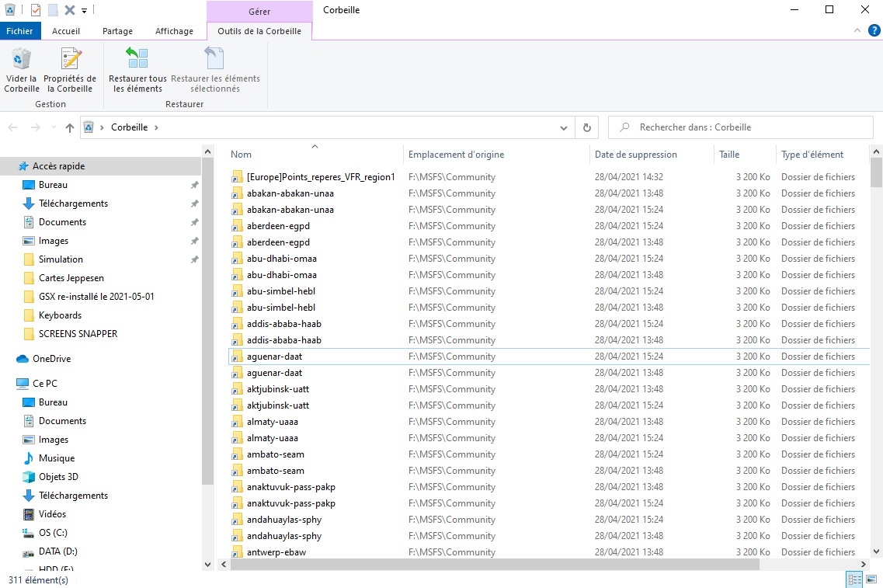This screenshot has width=883, height=588.
Task: Select antwerp-ebaw folder row
Action: click(548, 552)
